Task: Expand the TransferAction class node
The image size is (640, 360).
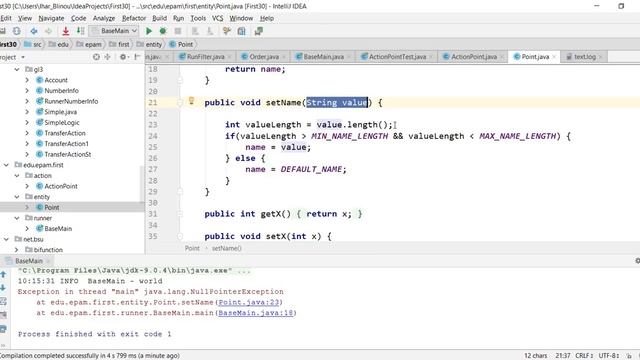Action: click(27, 133)
